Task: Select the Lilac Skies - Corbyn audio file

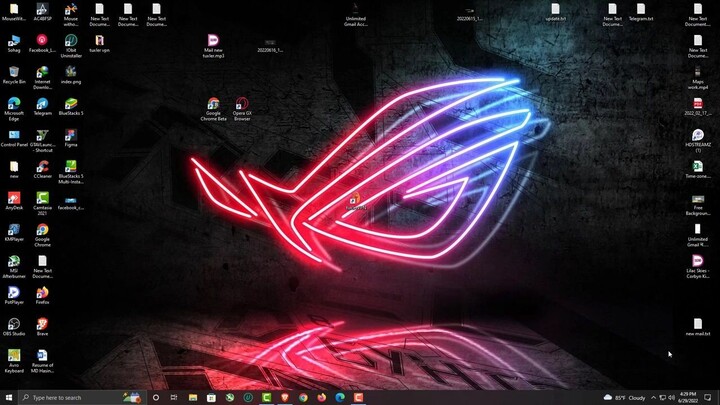Action: pyautogui.click(x=698, y=267)
